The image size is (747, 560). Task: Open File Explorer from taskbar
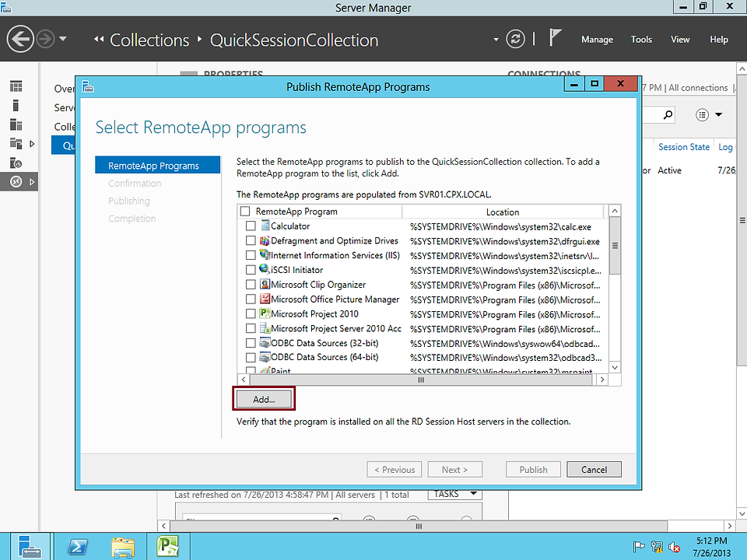pos(123,547)
